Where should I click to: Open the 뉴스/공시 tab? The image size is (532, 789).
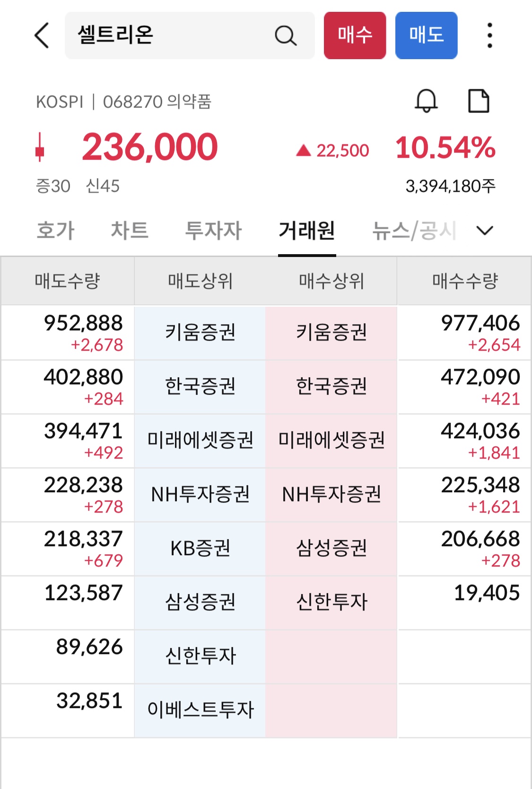414,230
